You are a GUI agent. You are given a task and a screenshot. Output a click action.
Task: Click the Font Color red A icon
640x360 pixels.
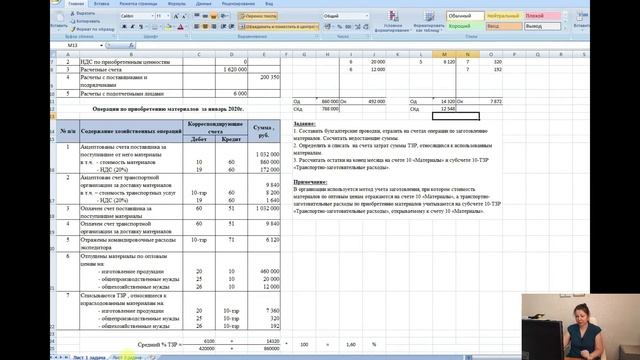pos(180,27)
